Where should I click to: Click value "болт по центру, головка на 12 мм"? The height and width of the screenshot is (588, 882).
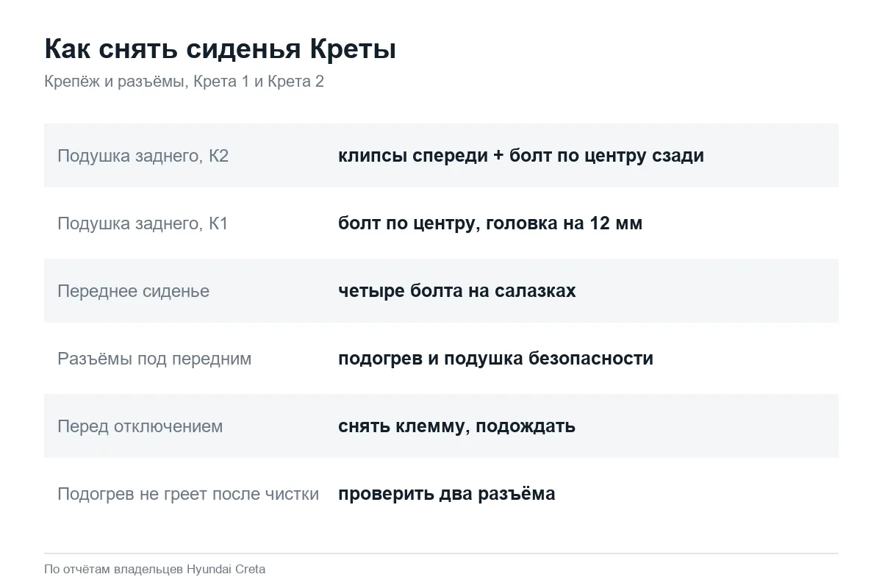(490, 223)
